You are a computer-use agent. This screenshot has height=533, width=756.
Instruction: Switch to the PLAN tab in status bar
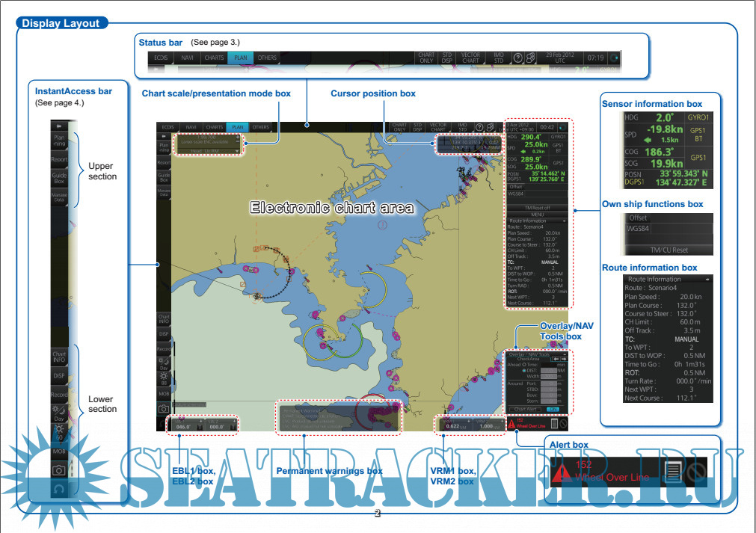coord(240,58)
